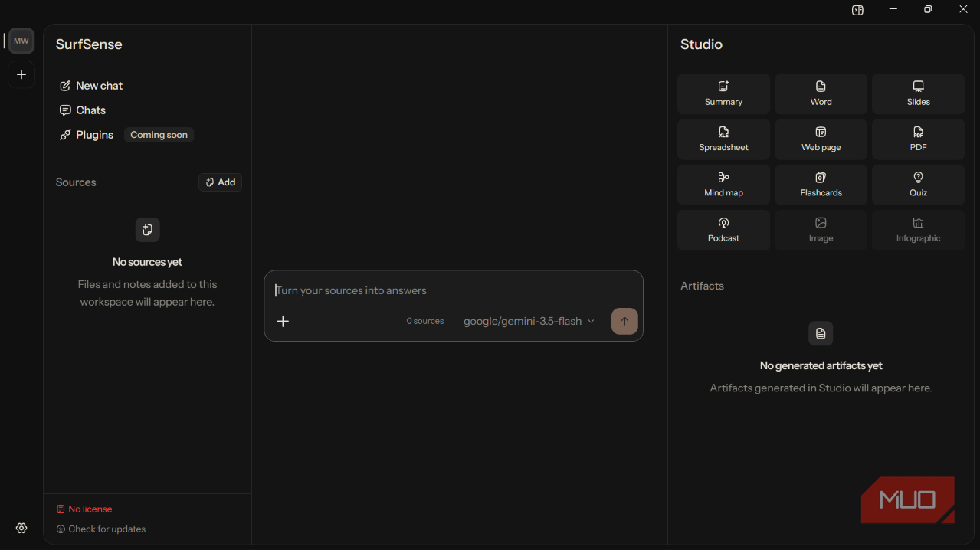The width and height of the screenshot is (980, 550).
Task: Open the Chats list
Action: coord(83,110)
